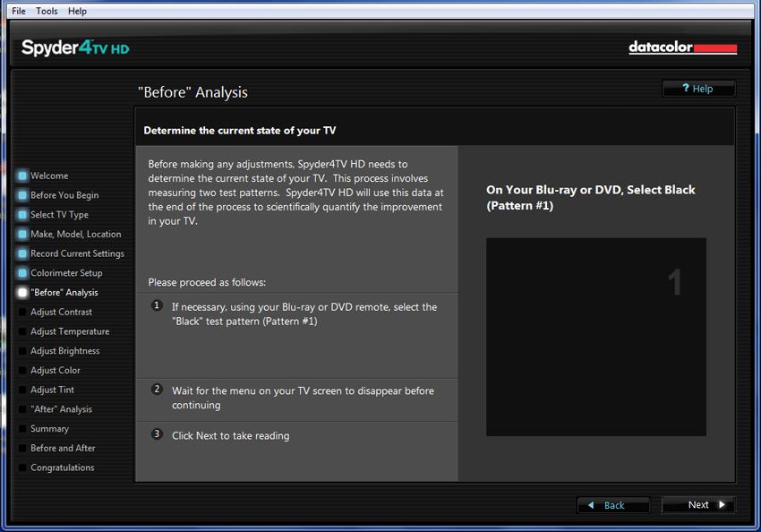Select Record Current Settings in the sidebar
The width and height of the screenshot is (761, 532).
coord(77,253)
